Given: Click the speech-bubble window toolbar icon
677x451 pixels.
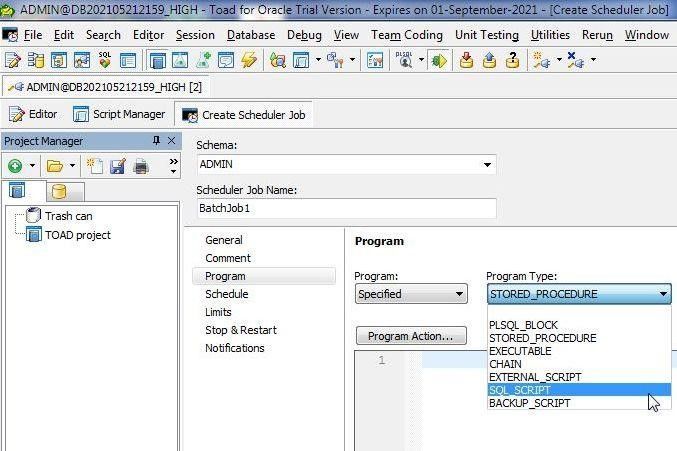Looking at the screenshot, I should pyautogui.click(x=226, y=60).
